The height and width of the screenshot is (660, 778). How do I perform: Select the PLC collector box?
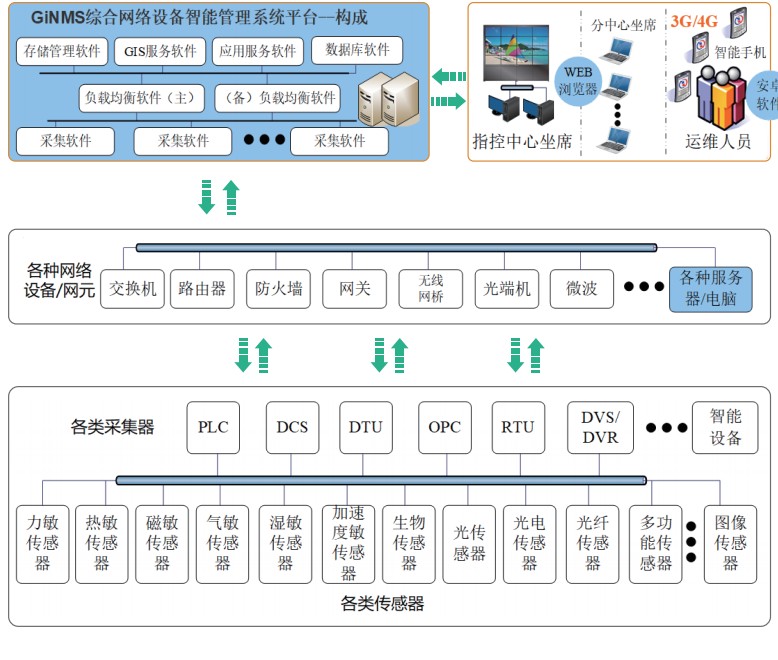tap(213, 427)
